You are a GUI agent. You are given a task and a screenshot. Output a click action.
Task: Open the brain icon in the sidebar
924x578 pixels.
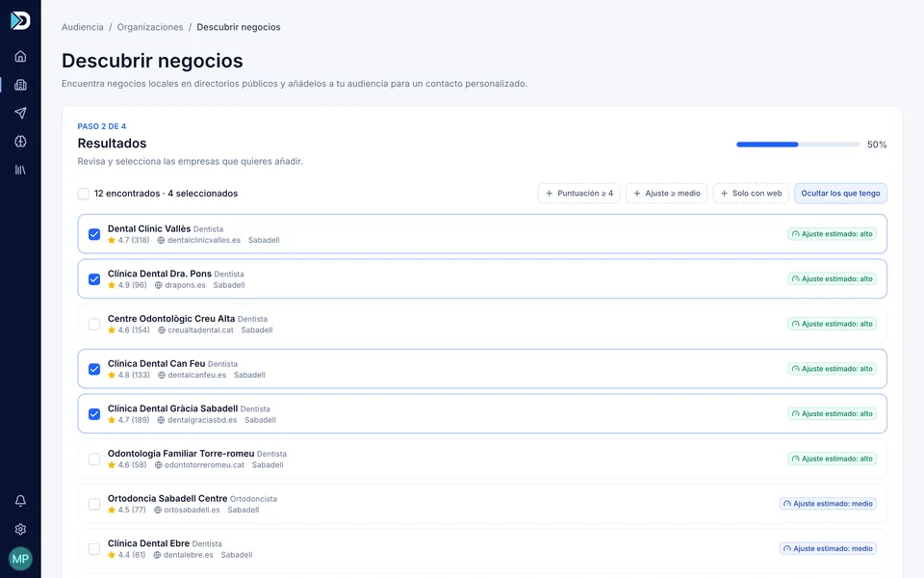pos(20,142)
